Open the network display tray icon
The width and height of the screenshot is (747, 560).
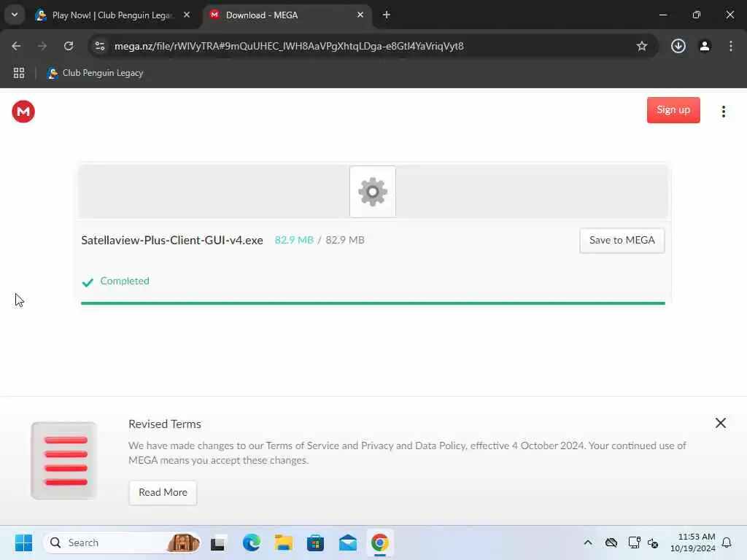click(634, 542)
